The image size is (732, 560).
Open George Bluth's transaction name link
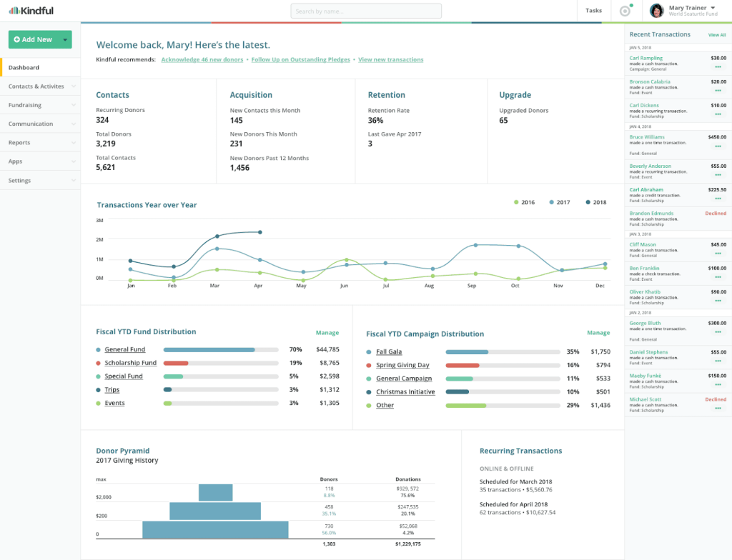[x=646, y=323]
